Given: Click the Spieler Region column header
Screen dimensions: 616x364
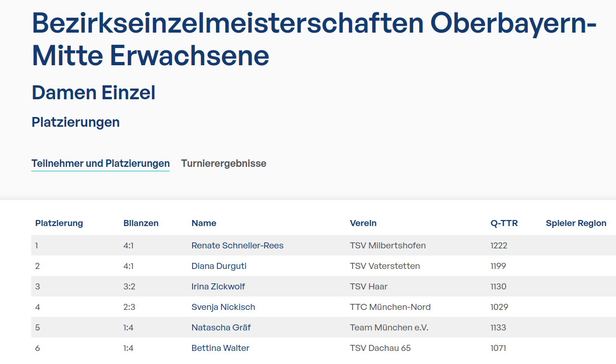Looking at the screenshot, I should 576,223.
